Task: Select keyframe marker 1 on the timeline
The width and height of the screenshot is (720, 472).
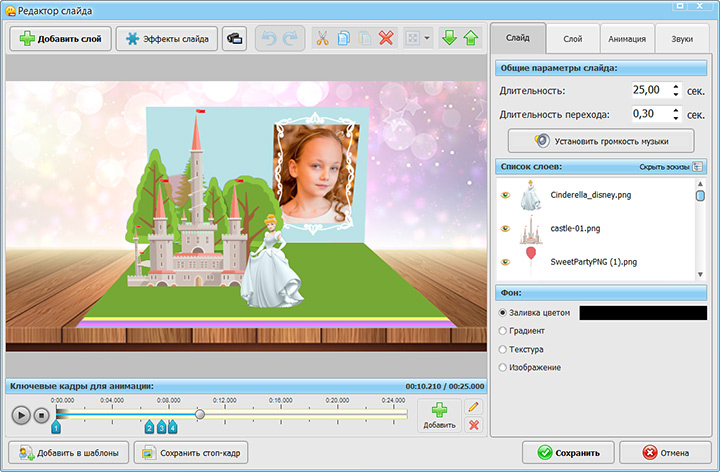Action: point(56,427)
